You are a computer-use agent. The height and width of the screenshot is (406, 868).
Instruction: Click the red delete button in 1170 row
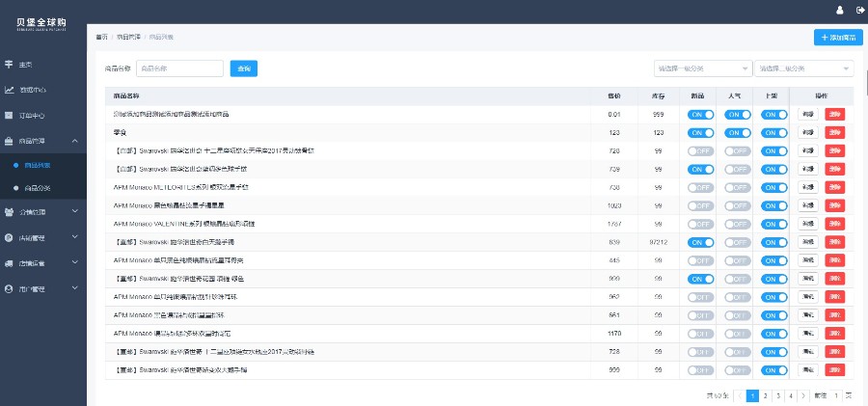[835, 334]
